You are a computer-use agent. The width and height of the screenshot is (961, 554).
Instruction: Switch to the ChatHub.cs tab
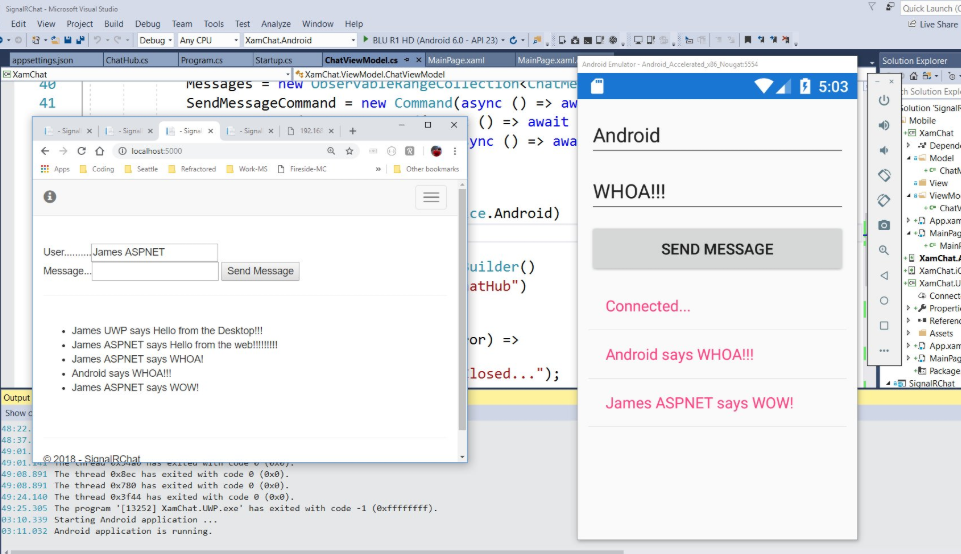point(140,60)
